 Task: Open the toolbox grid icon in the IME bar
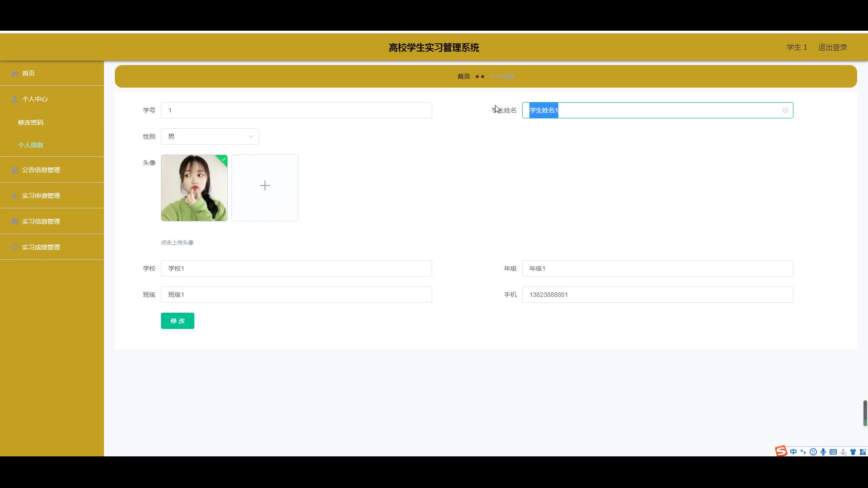click(863, 452)
